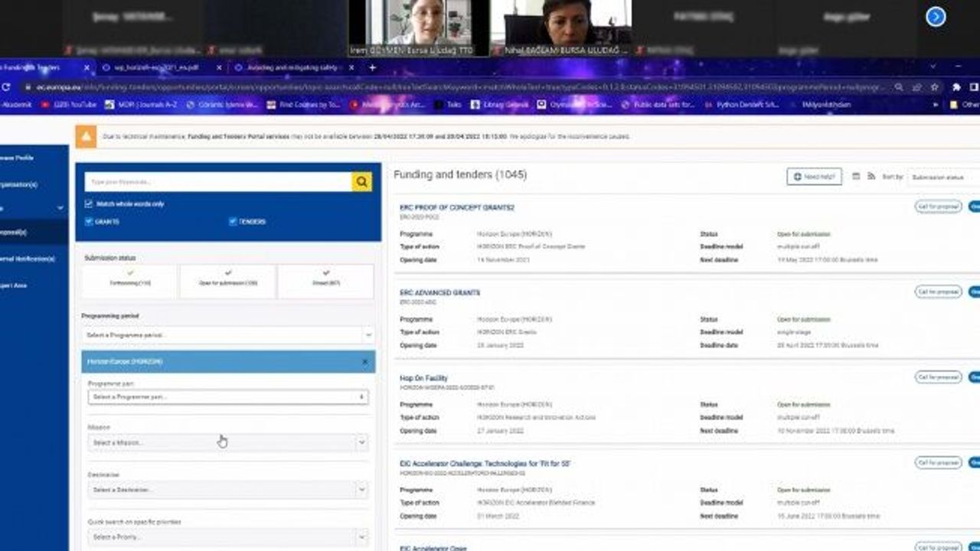Close the Funding & Tenders browser tab

point(87,67)
